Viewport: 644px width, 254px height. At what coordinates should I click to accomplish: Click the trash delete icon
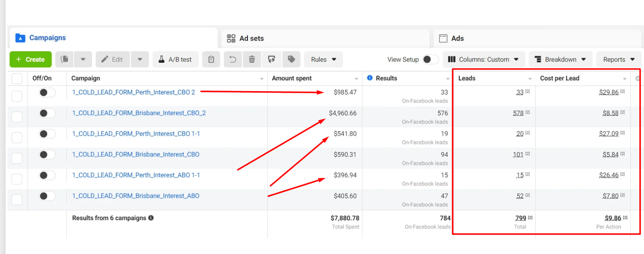tap(252, 59)
